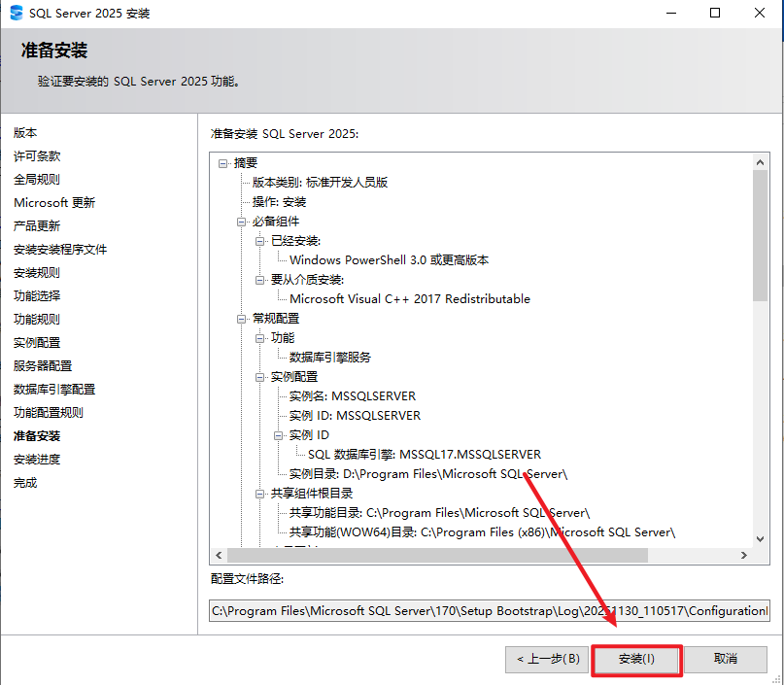Click the configuration file path field

(x=490, y=611)
